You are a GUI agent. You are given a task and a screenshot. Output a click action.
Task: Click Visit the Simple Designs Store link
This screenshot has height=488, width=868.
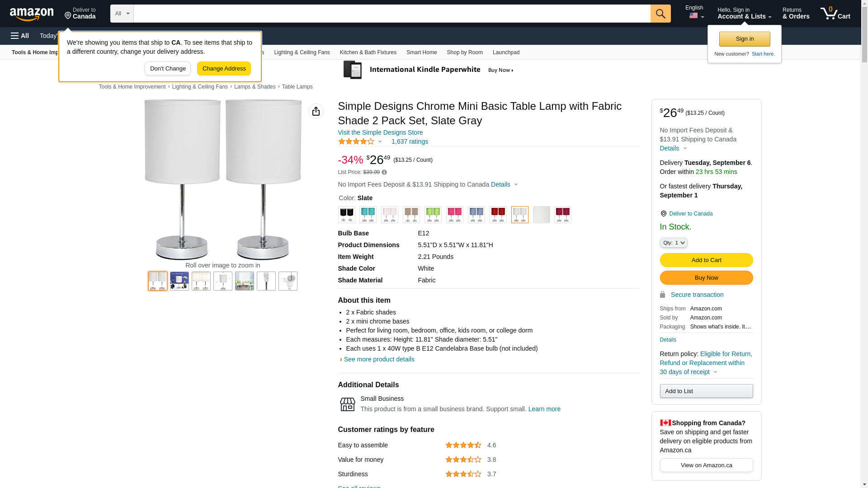(x=380, y=132)
